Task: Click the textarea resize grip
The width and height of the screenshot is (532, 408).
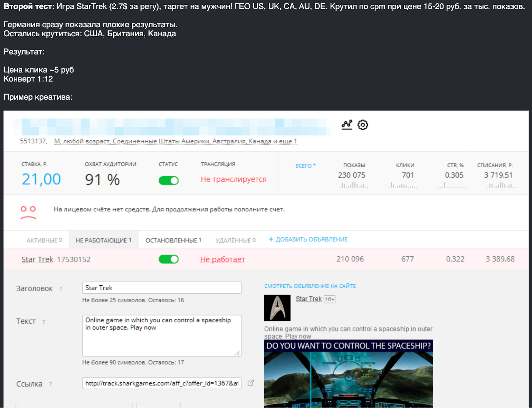Action: pyautogui.click(x=237, y=353)
